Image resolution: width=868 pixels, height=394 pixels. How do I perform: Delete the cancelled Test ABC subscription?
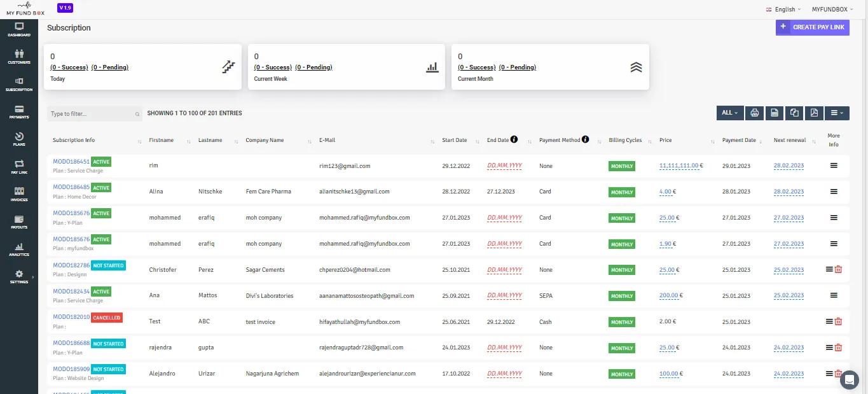[x=838, y=321]
